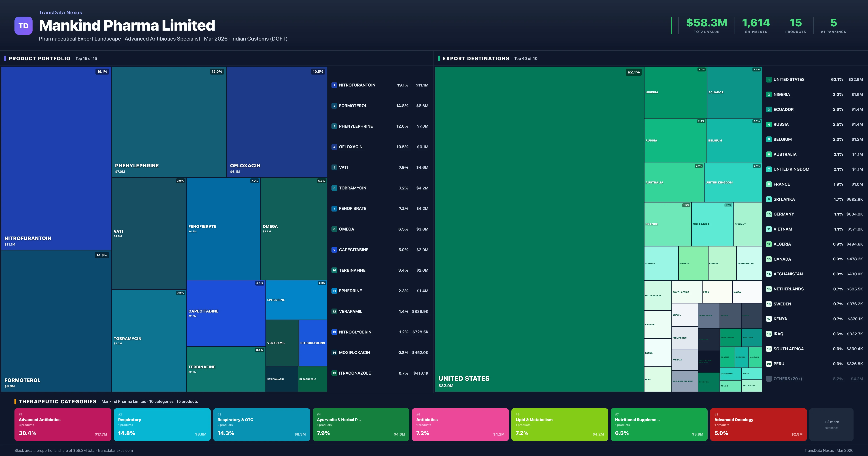Image resolution: width=868 pixels, height=456 pixels.
Task: Click the gray OTHERS (20+) square icon
Action: pyautogui.click(x=769, y=378)
